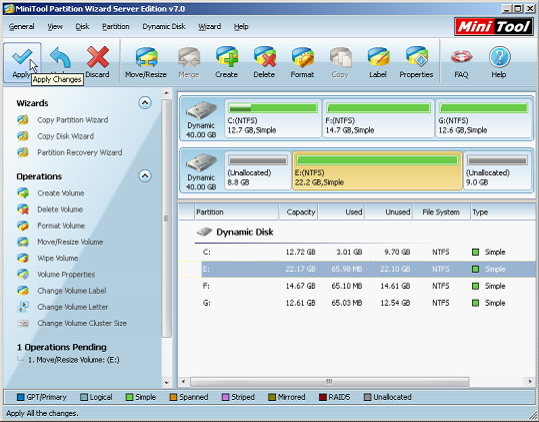This screenshot has width=539, height=422.
Task: Select the 8.8 GB unallocated space
Action: 258,171
